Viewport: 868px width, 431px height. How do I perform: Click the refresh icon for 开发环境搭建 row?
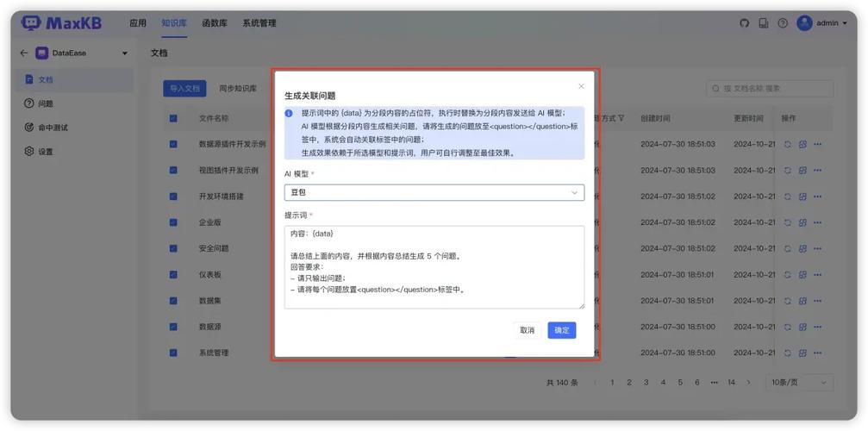coord(788,197)
